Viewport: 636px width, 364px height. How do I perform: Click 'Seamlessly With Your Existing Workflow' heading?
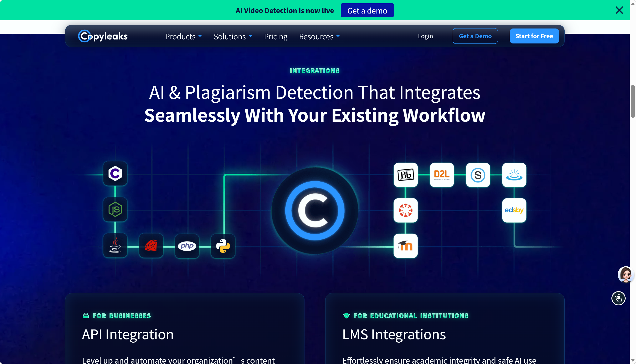click(315, 115)
